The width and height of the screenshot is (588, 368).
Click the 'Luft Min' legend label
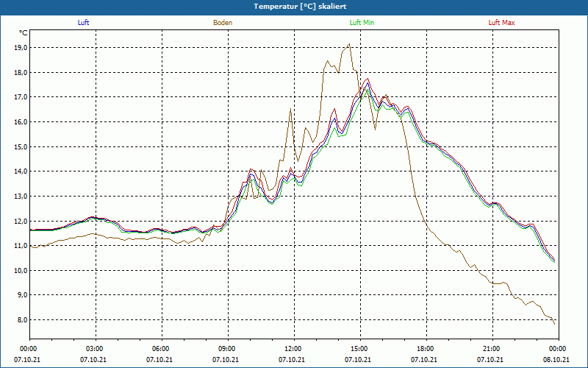pyautogui.click(x=362, y=23)
